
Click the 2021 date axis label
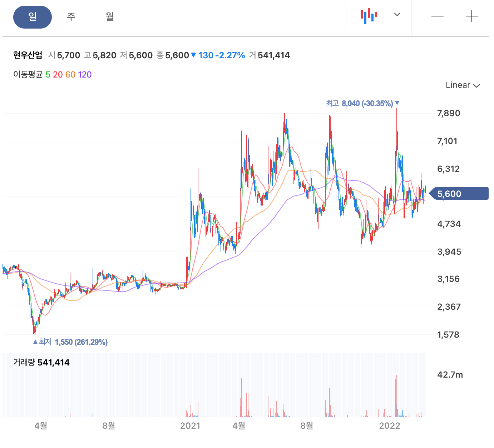[x=190, y=425]
